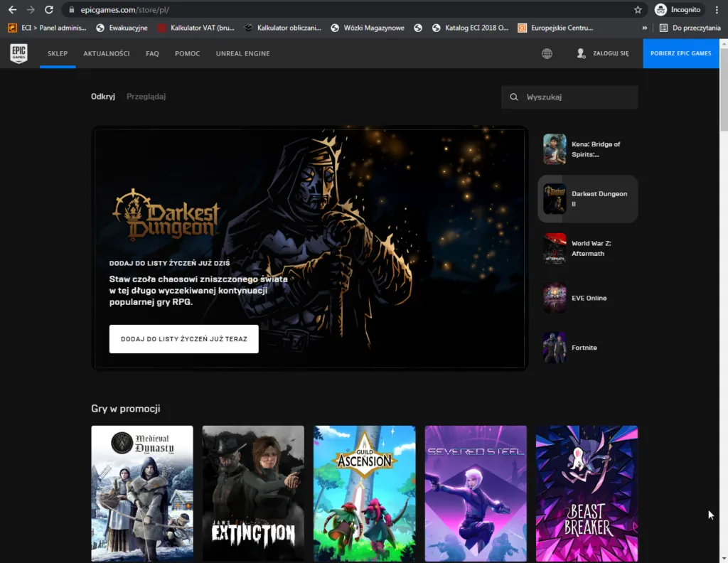This screenshot has height=563, width=728.
Task: Select the Odkryj tab
Action: 102,97
